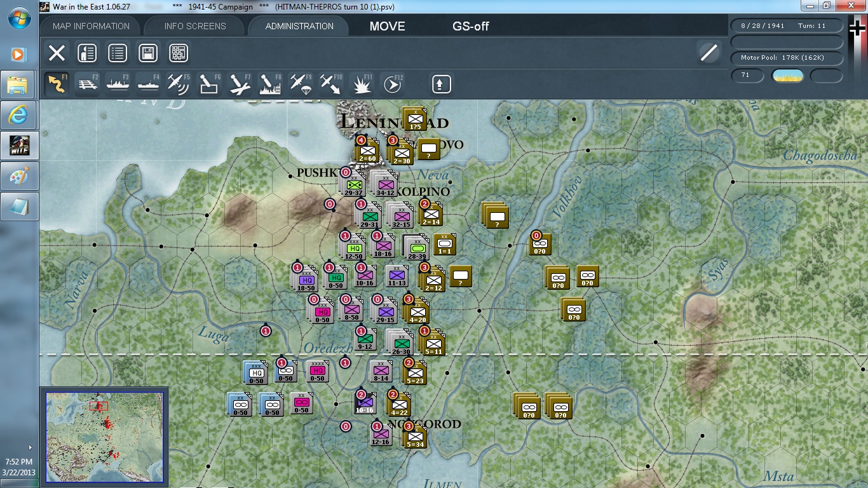The width and height of the screenshot is (868, 488).
Task: Select the purple HQ counter 18-50
Action: click(x=306, y=280)
